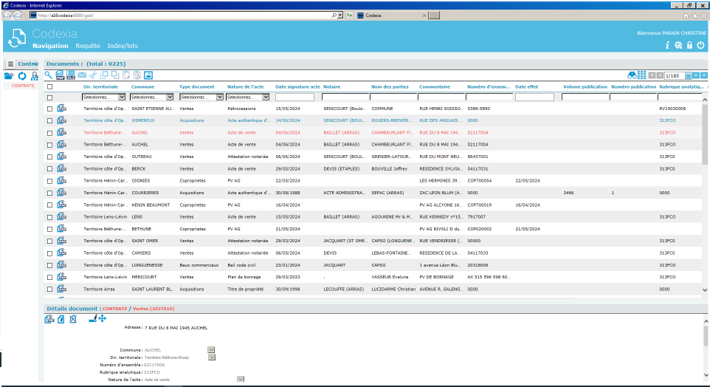710x387 pixels.
Task: Click the edit document icon in details toolbar
Action: coord(61,319)
